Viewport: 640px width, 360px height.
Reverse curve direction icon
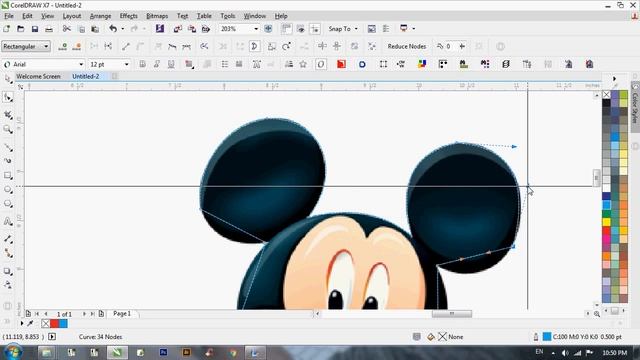(x=204, y=47)
